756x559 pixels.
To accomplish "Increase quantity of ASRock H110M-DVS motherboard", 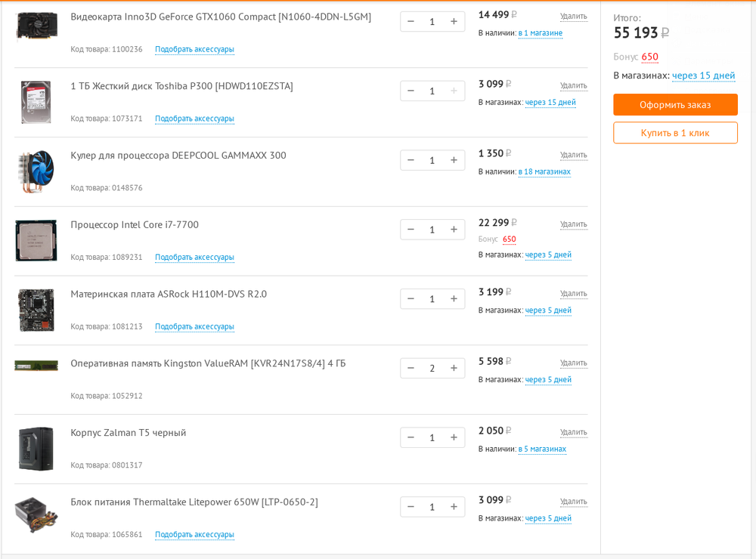I will 454,299.
